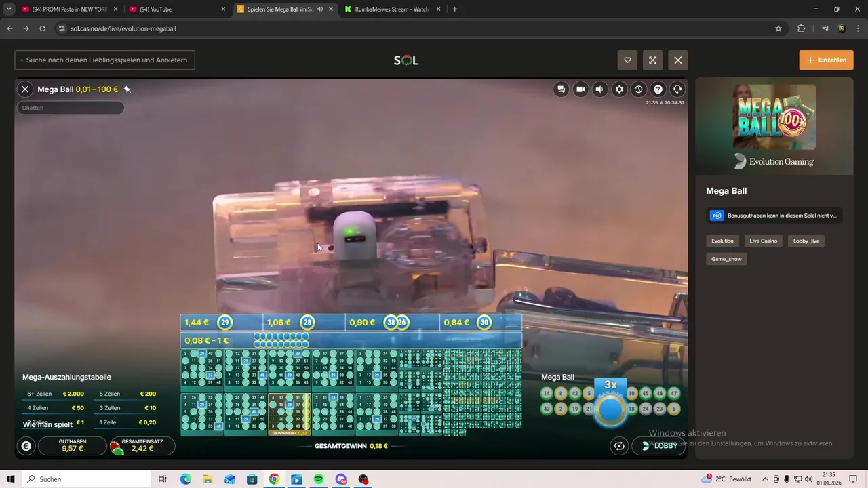Image resolution: width=868 pixels, height=488 pixels.
Task: Click the Windows Suchen search box
Action: click(86, 479)
